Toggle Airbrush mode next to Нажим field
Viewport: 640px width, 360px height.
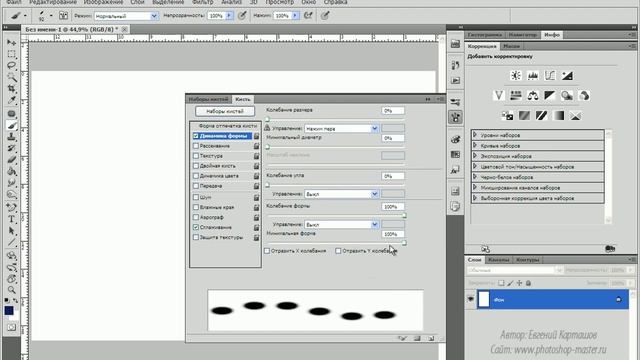[x=308, y=16]
